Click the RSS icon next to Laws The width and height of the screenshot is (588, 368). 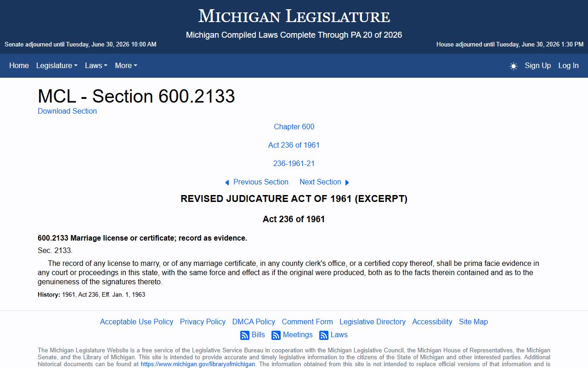pyautogui.click(x=324, y=335)
